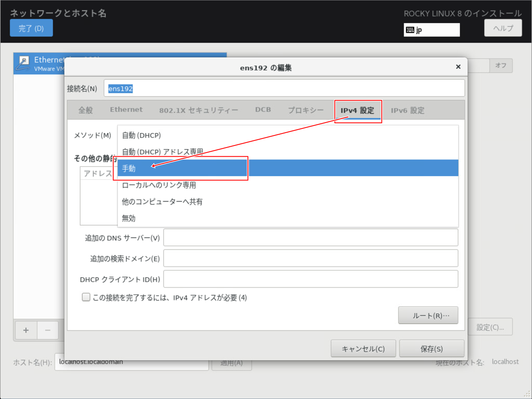Pick ローカルへのリンク専用 option

click(x=159, y=185)
